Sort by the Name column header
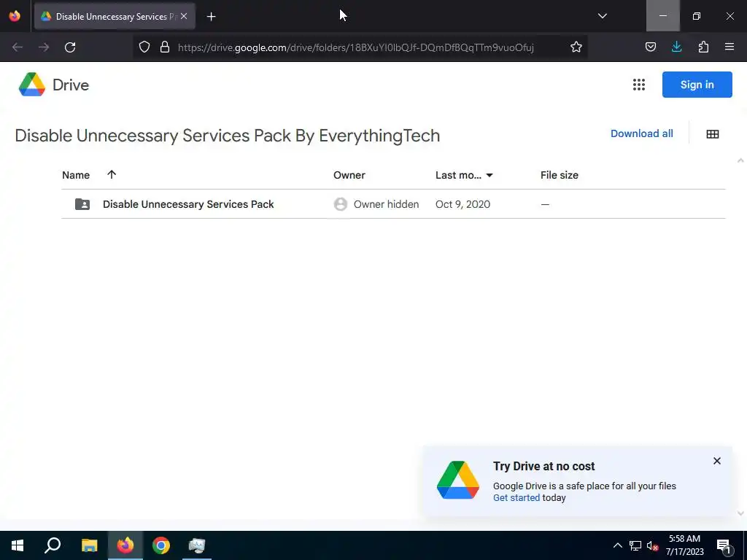This screenshot has width=747, height=560. (x=76, y=175)
